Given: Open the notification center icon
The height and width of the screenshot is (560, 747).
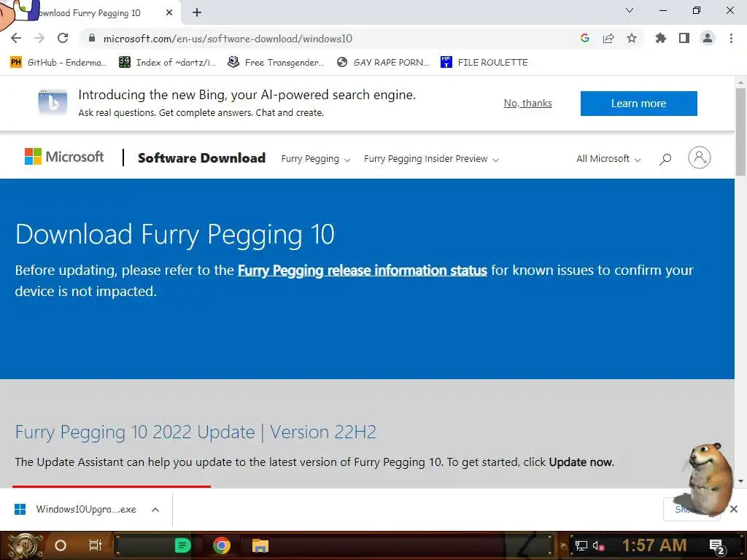Looking at the screenshot, I should [718, 546].
